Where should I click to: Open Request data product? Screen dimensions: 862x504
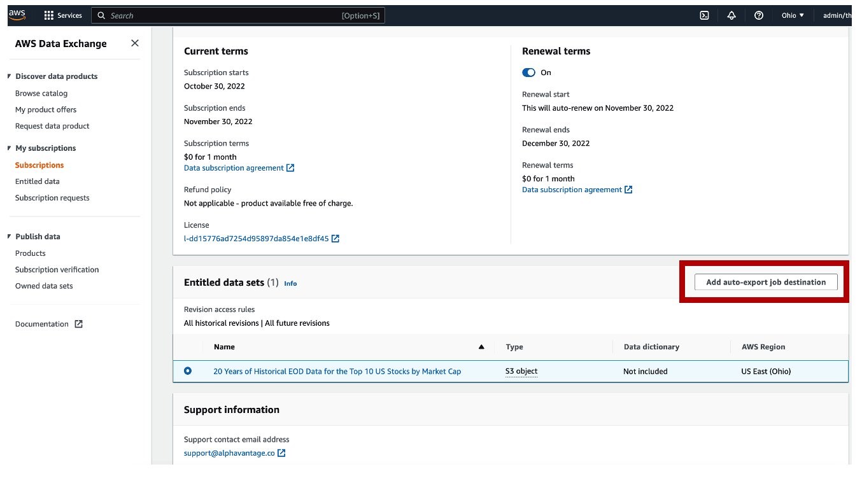click(x=52, y=126)
